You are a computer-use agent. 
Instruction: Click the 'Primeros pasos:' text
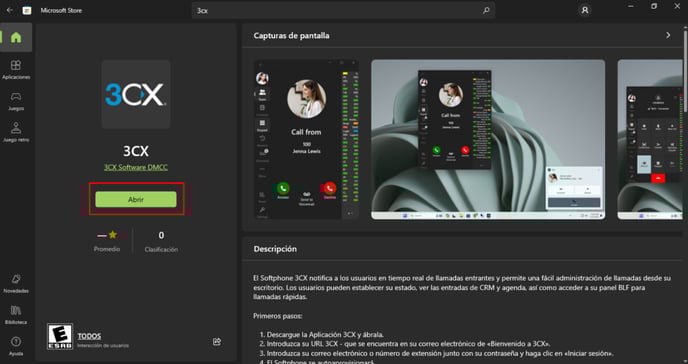(x=278, y=316)
